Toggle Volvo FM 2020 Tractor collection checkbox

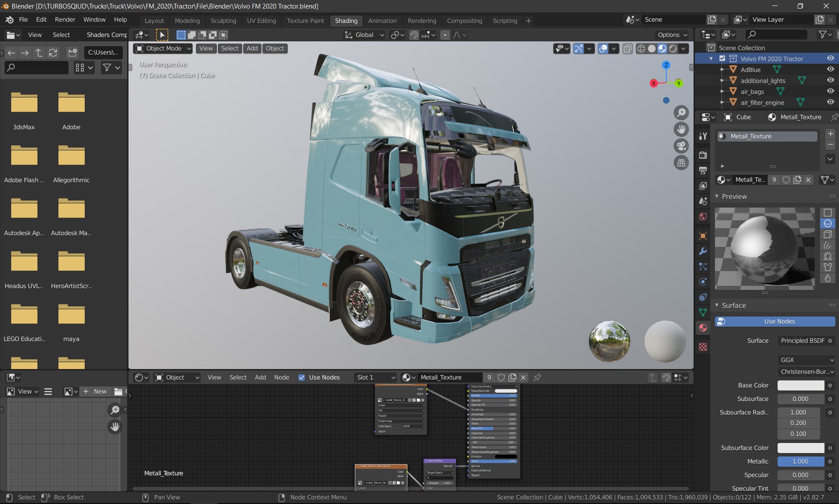click(x=722, y=58)
